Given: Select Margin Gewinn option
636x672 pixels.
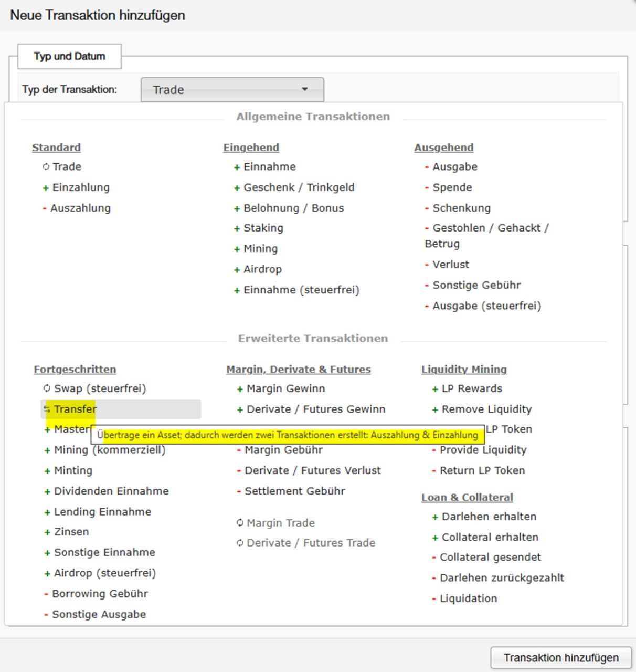Looking at the screenshot, I should (285, 388).
